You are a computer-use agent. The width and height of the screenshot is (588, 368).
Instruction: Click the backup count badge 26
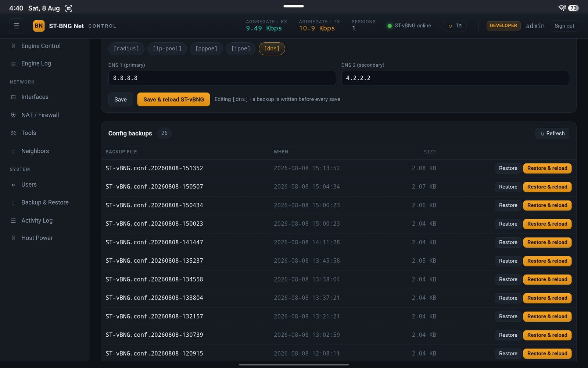[x=164, y=133]
